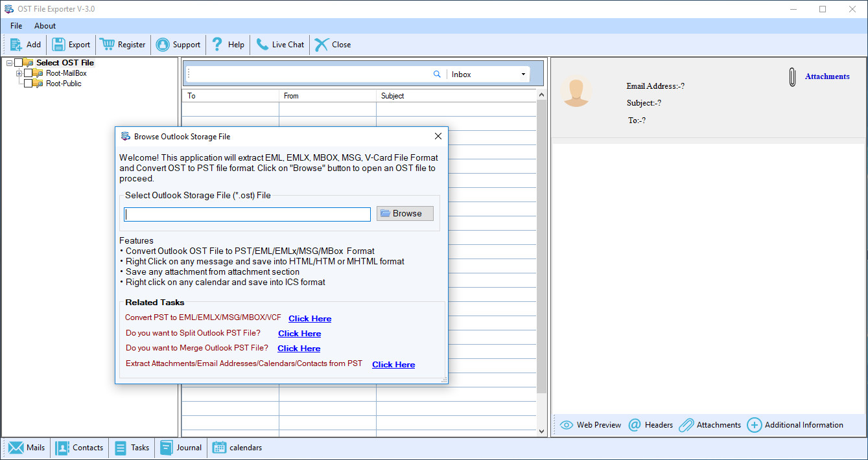868x460 pixels.
Task: Sort by the Subject column header
Action: click(456, 96)
